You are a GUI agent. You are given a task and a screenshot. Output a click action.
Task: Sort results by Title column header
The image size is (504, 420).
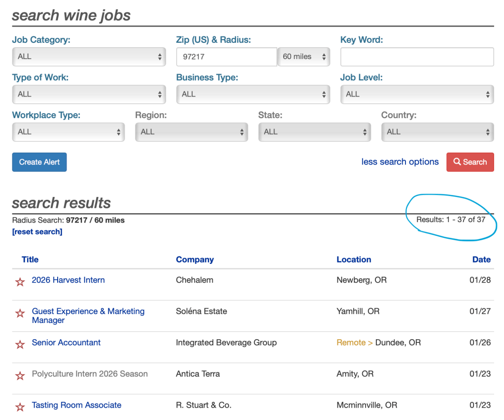point(30,259)
